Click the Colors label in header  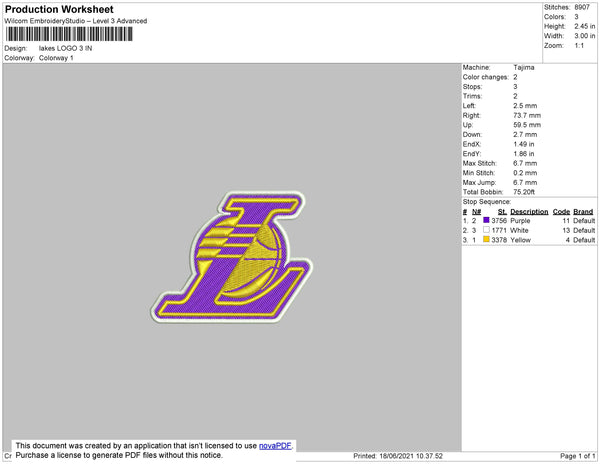point(554,17)
